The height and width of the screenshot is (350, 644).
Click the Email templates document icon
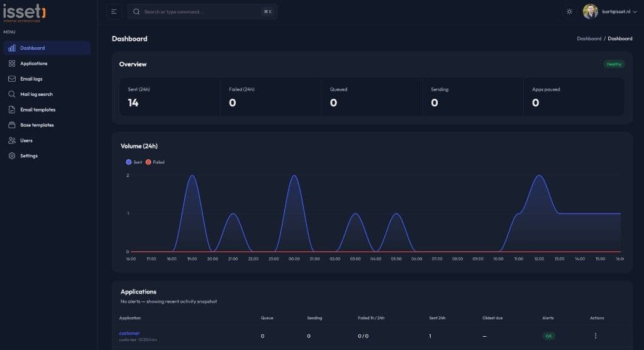(x=12, y=110)
